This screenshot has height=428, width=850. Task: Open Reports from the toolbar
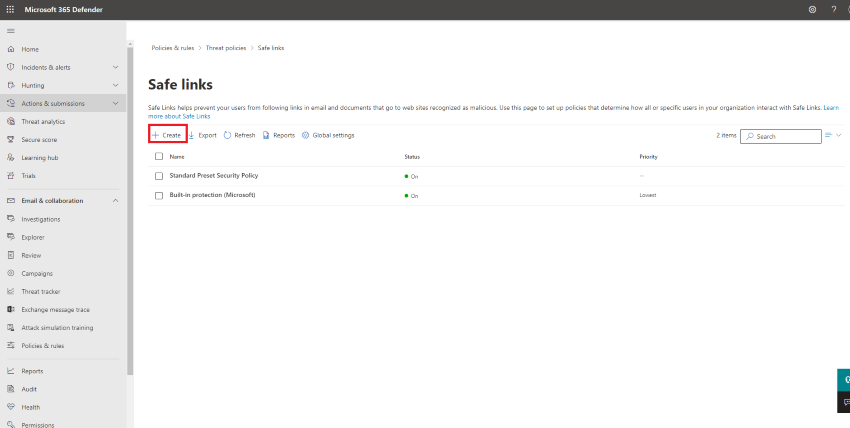click(x=279, y=135)
